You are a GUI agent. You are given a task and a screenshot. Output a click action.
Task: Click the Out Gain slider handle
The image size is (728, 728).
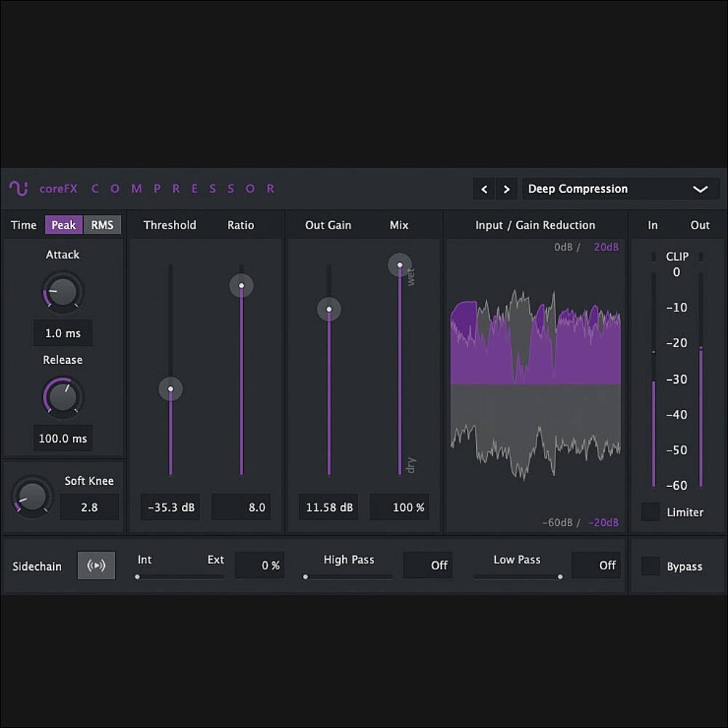(328, 309)
